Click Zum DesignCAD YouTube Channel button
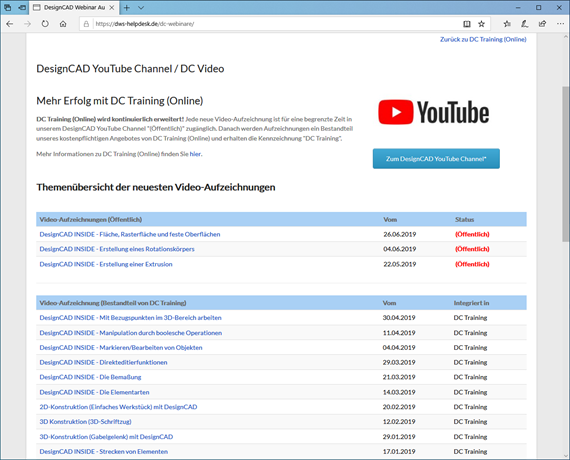Image resolution: width=570 pixels, height=460 pixels. tap(436, 159)
